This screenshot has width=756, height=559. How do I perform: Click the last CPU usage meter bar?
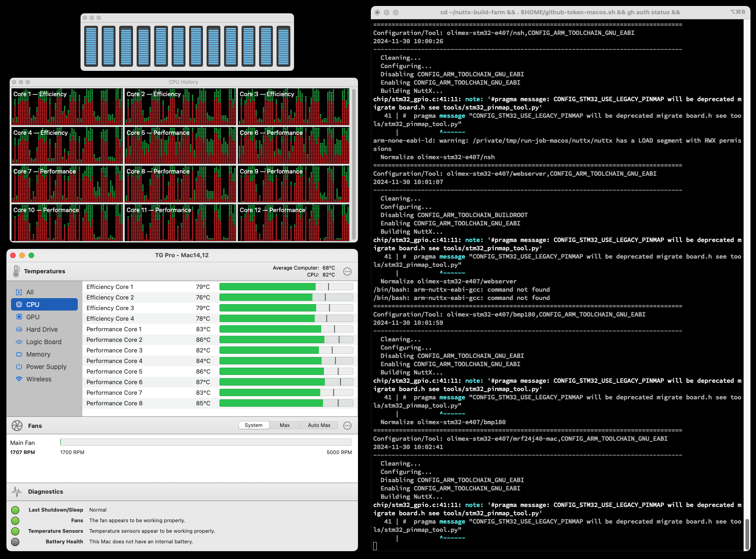[x=283, y=46]
